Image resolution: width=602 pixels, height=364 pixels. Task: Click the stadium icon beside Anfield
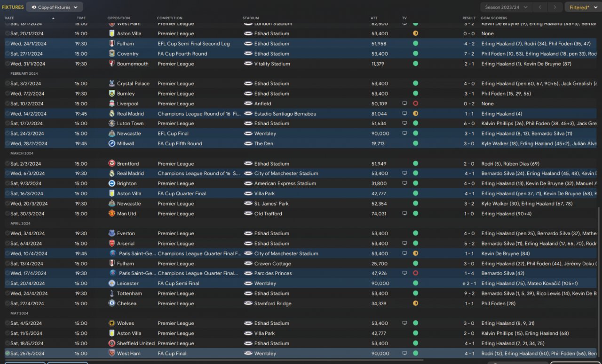pyautogui.click(x=248, y=103)
